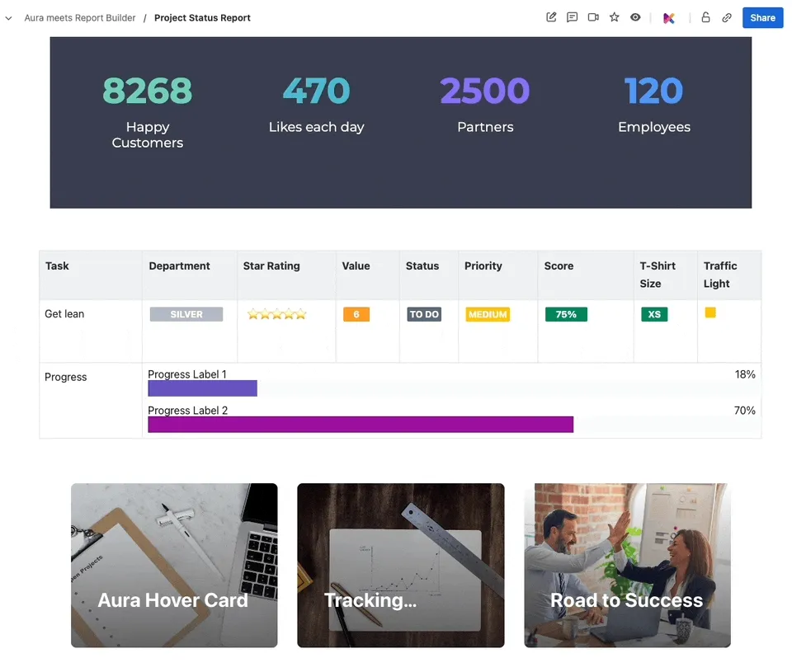Click the TO DO status badge
Image resolution: width=792 pixels, height=672 pixels.
[424, 314]
